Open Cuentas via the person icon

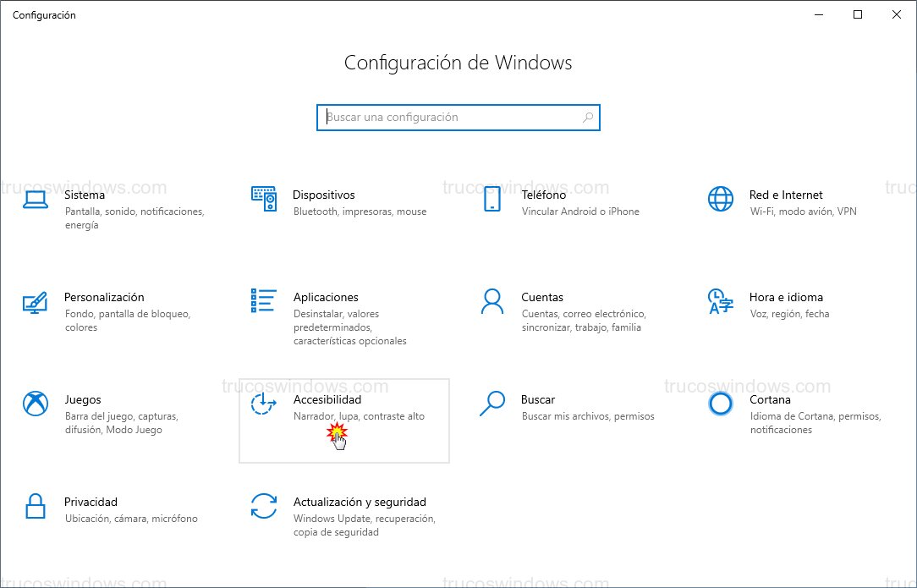point(491,301)
